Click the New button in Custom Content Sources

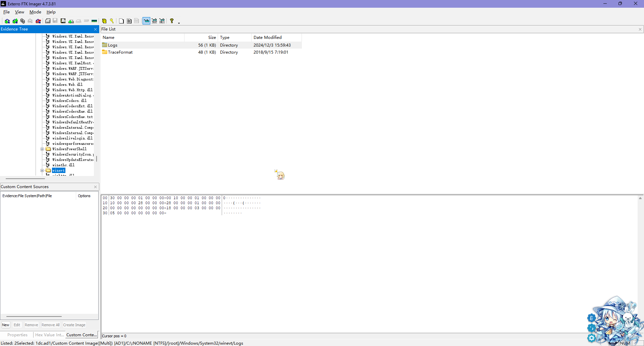(x=6, y=325)
